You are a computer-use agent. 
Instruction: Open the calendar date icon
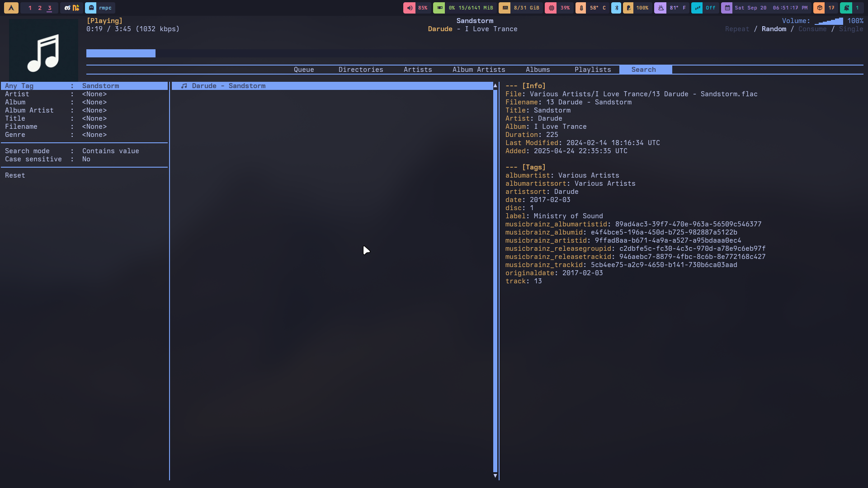pyautogui.click(x=727, y=8)
